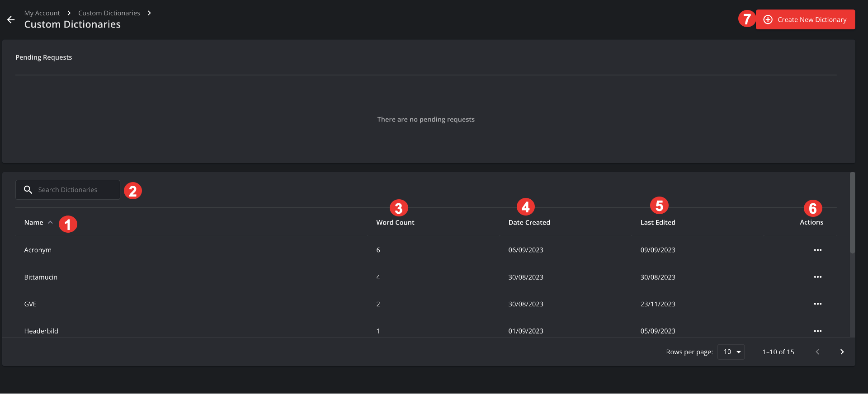Click the table's vertical scrollbar
The width and height of the screenshot is (868, 394).
click(x=852, y=213)
